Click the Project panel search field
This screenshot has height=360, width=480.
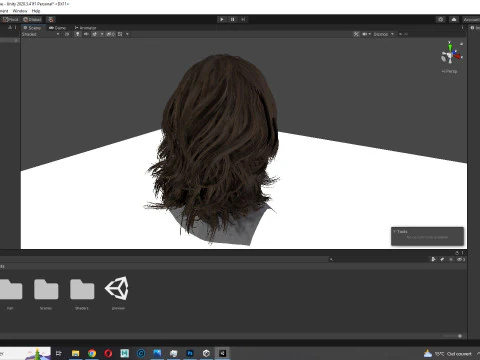pos(378,259)
